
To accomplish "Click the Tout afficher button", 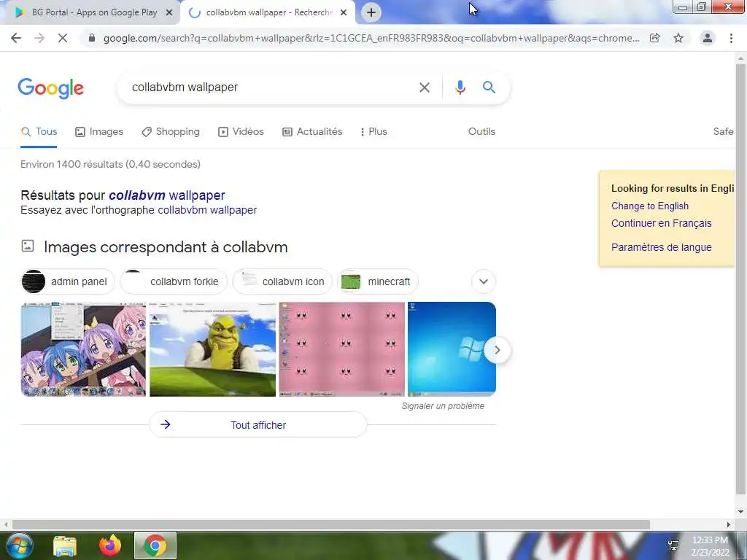I will coord(258,425).
